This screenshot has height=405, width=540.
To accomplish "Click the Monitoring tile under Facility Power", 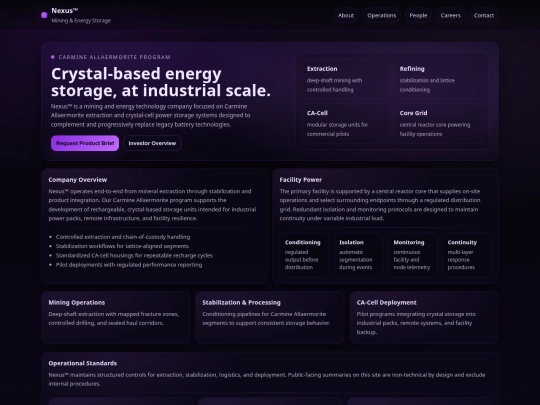I will [413, 255].
